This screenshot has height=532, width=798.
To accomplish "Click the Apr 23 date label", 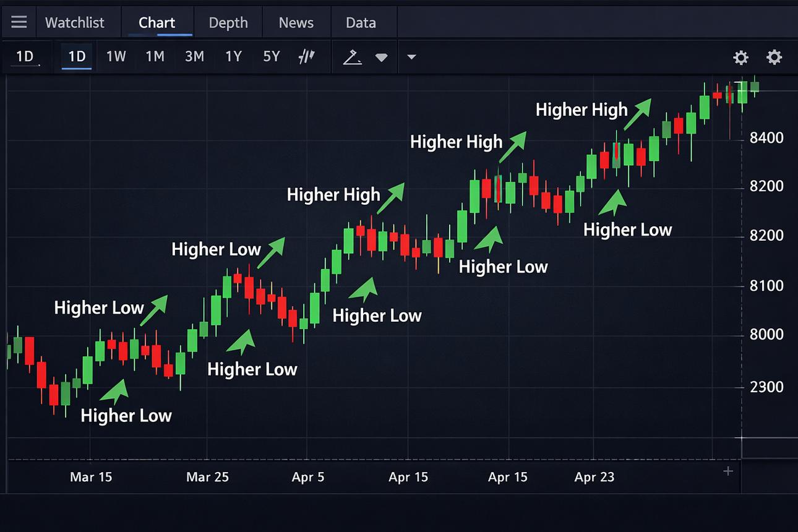I will click(x=594, y=477).
